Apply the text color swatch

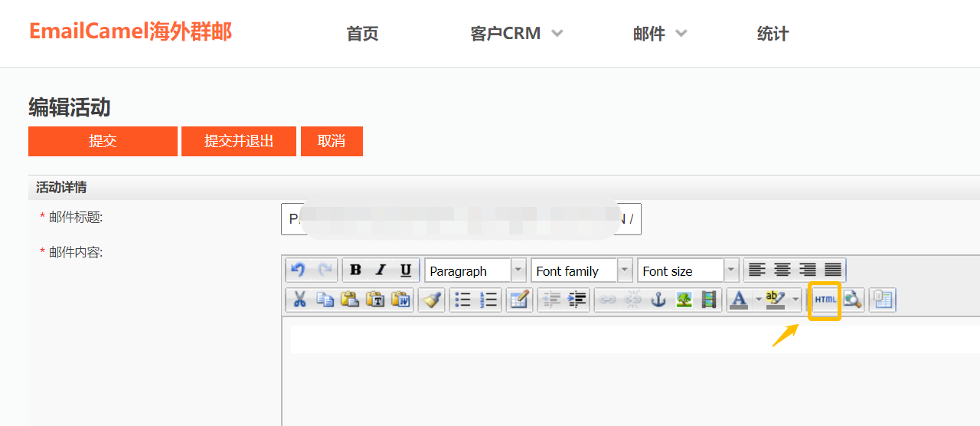pos(739,300)
